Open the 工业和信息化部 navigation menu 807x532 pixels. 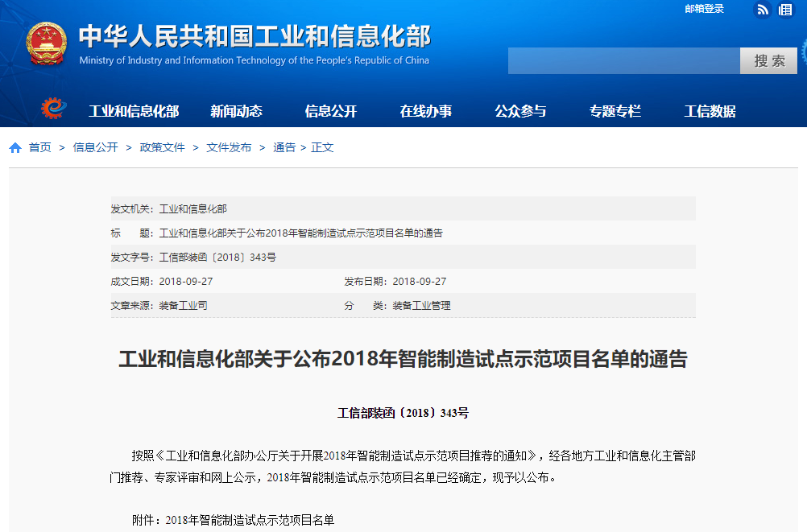tap(134, 112)
